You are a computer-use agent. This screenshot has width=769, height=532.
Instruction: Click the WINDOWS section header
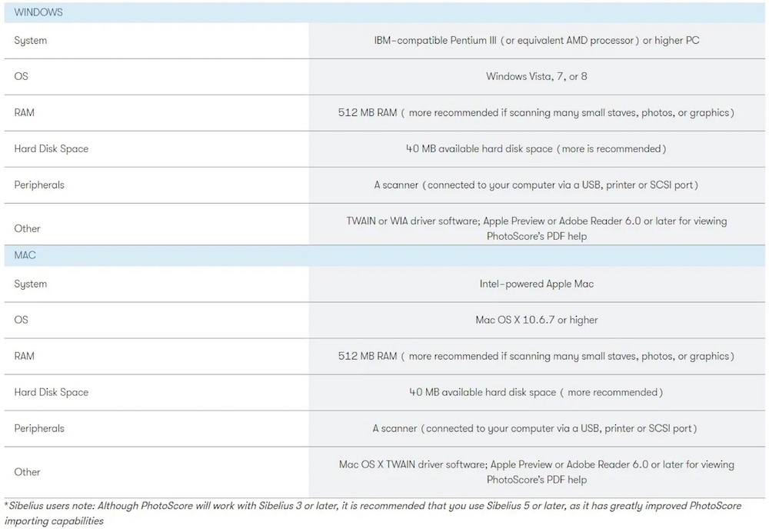point(38,13)
